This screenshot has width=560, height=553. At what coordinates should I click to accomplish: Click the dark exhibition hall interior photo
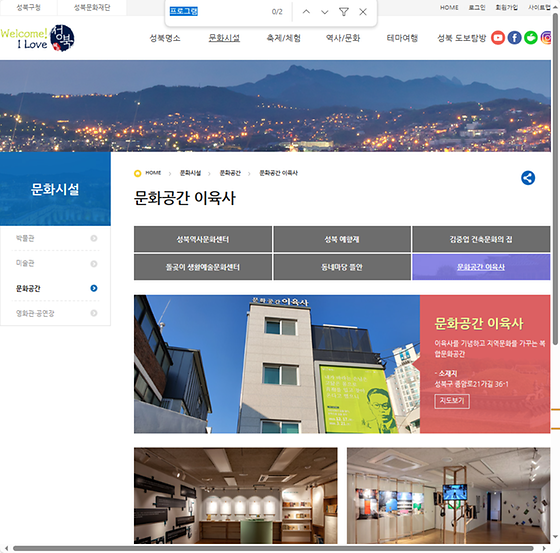pos(235,495)
